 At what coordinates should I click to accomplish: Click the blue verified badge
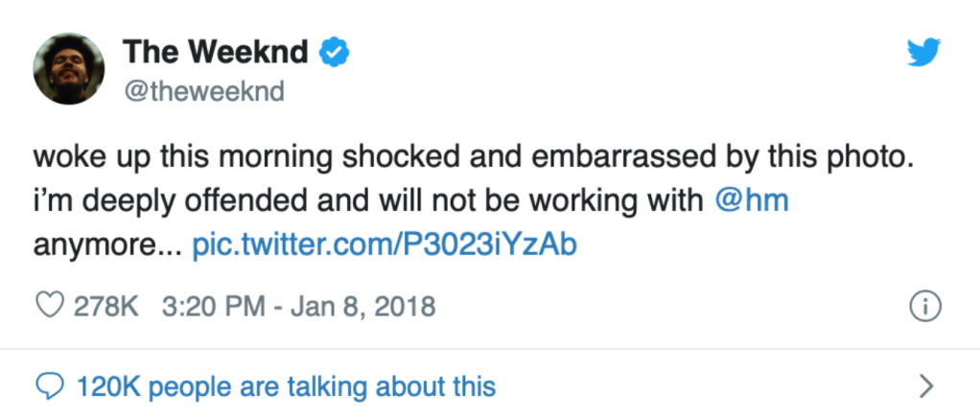pyautogui.click(x=333, y=54)
